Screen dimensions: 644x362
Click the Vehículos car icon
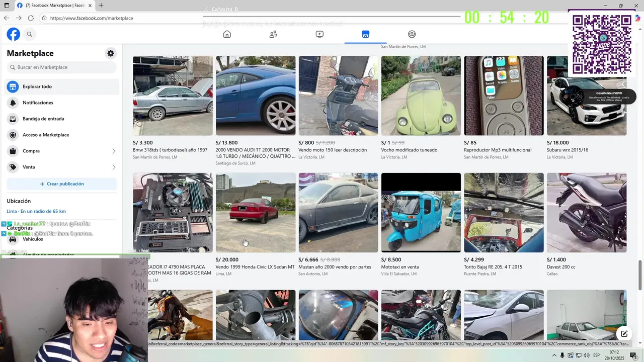[13, 239]
